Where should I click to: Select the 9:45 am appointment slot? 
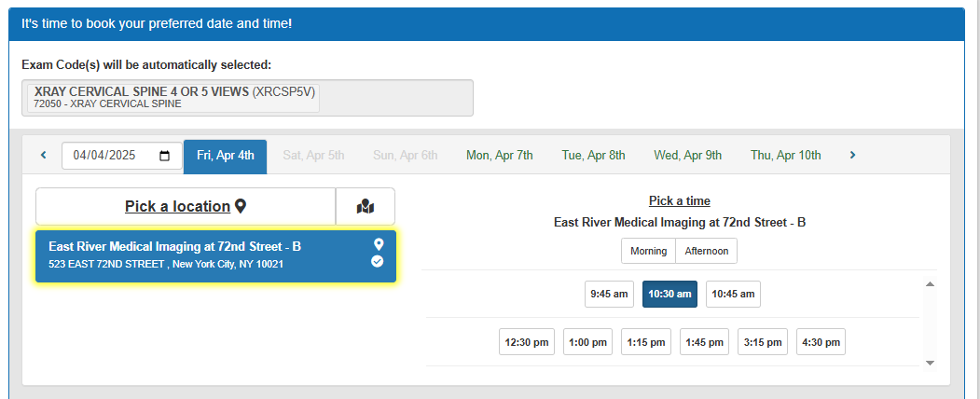pos(610,294)
